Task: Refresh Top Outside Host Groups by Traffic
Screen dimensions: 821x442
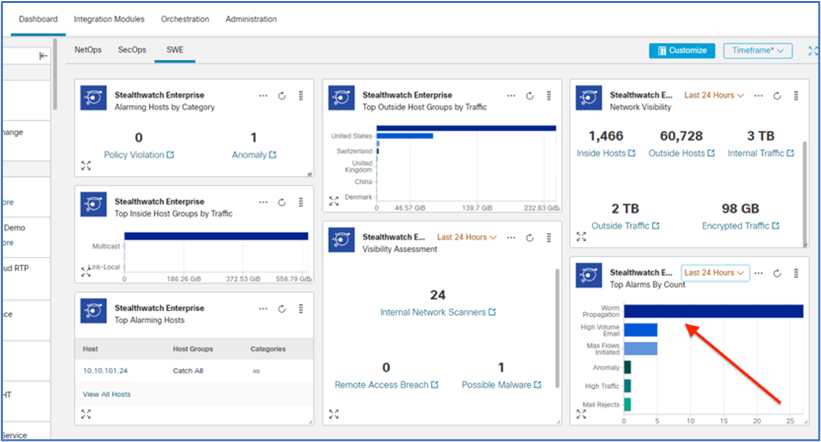Action: [530, 96]
